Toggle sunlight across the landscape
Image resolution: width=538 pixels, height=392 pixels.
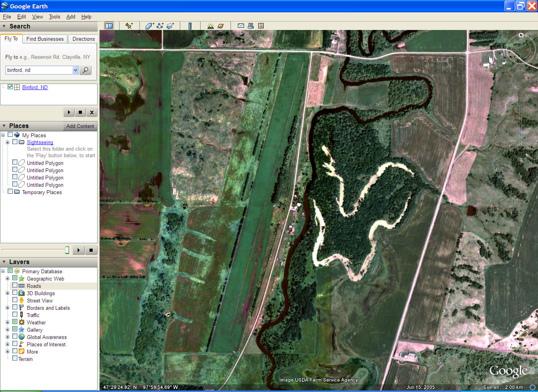tap(210, 26)
